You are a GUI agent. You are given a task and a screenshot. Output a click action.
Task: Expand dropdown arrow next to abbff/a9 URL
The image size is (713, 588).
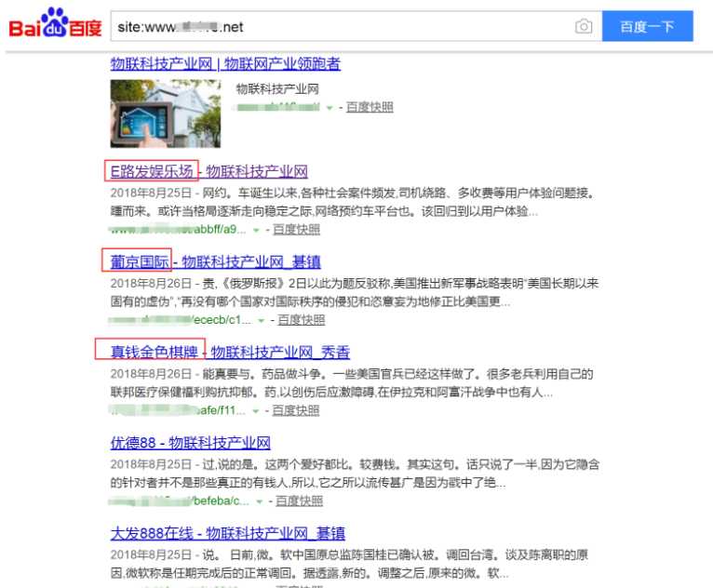click(x=256, y=231)
